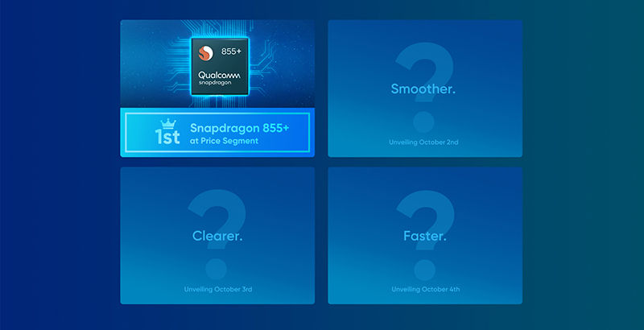Click the crown icon above 1st
644x330 pixels.
[168, 123]
